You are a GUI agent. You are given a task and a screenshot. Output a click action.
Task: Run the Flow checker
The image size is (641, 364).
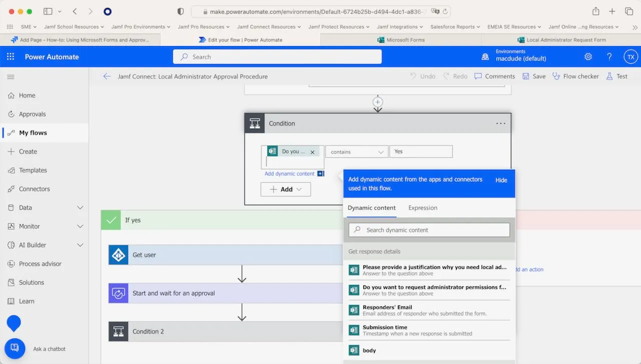click(575, 76)
